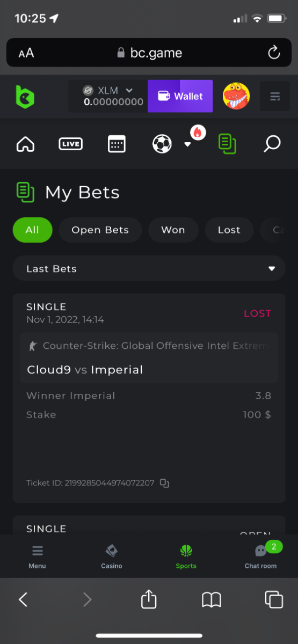
Task: Expand the Last Bets dropdown
Action: [149, 268]
